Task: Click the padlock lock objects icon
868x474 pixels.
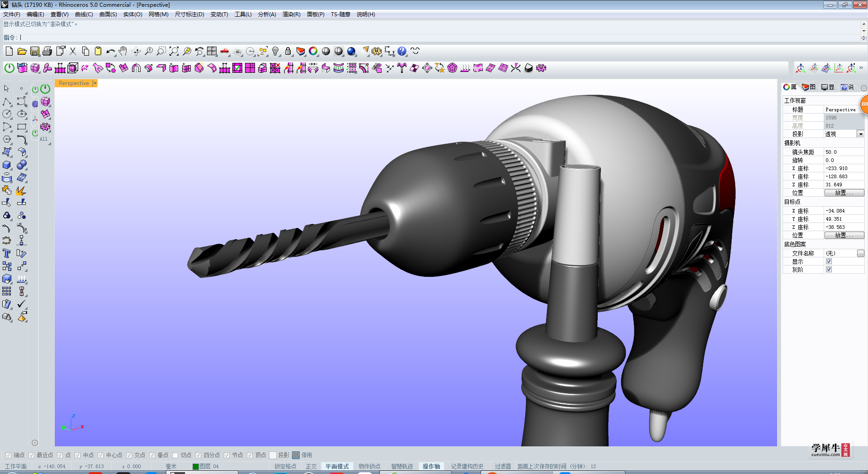Action: 288,51
